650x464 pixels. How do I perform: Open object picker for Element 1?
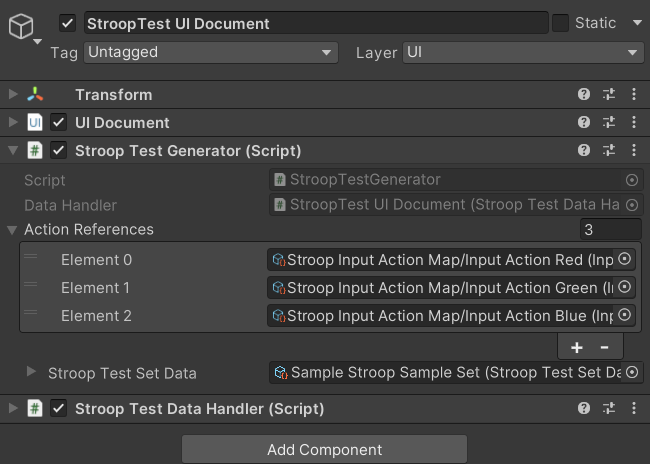click(624, 287)
